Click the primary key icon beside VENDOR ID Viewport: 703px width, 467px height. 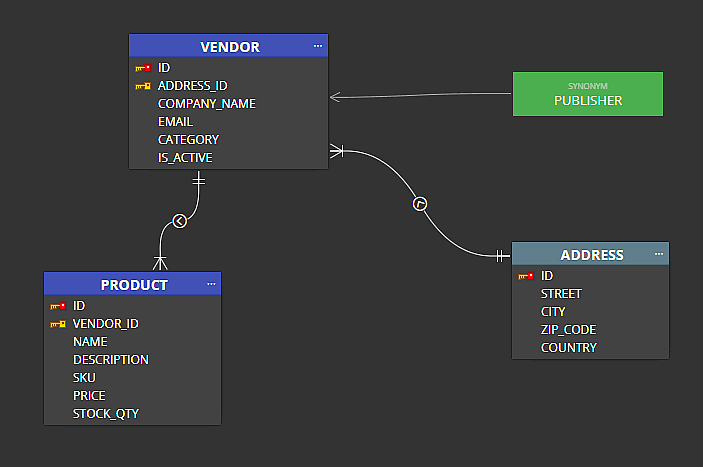143,68
